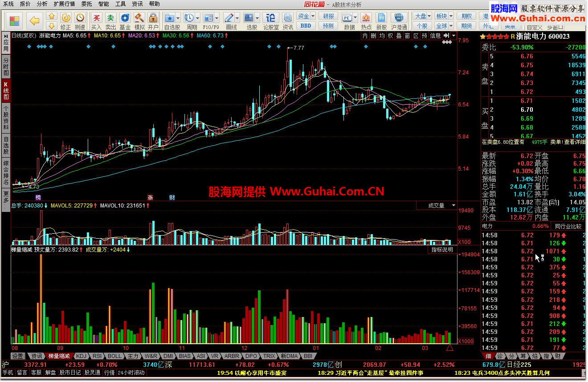The image size is (588, 382).
Task: Toggle the 预 forecast option
Action: tap(425, 36)
